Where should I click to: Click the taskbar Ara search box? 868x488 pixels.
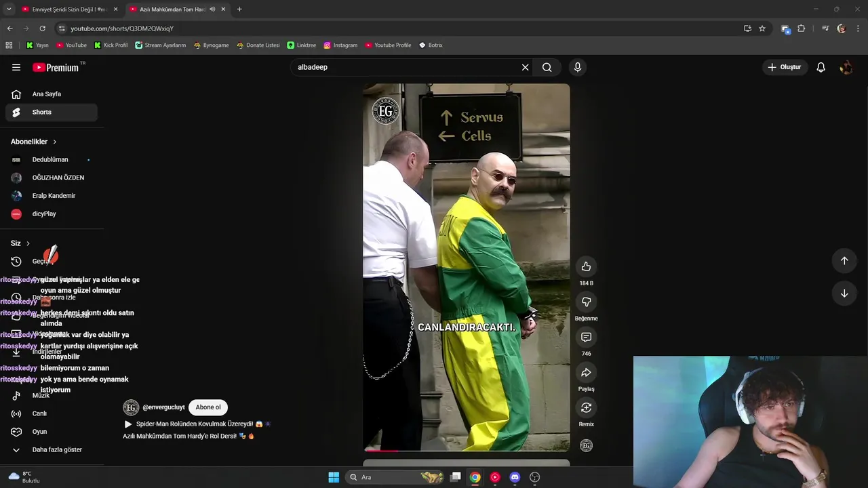(x=395, y=477)
